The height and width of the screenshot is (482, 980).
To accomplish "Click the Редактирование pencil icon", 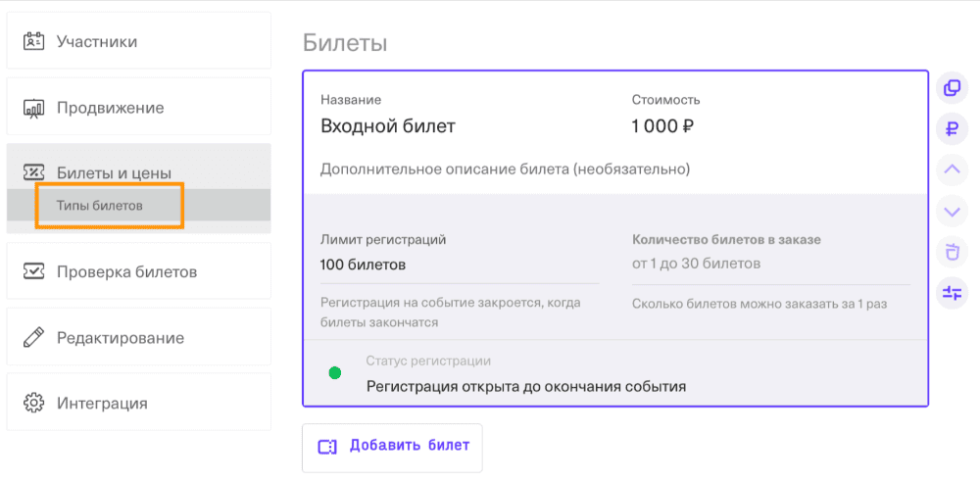I will (33, 338).
